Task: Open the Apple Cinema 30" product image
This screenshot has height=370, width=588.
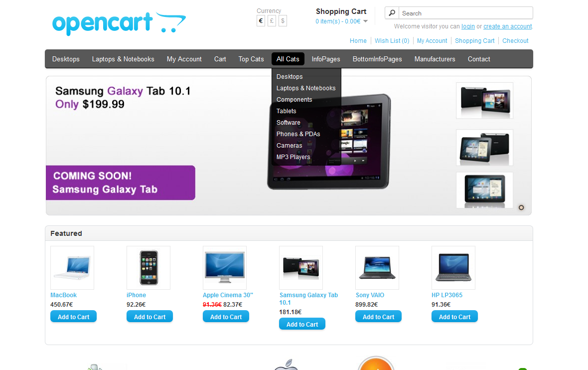Action: coord(225,268)
